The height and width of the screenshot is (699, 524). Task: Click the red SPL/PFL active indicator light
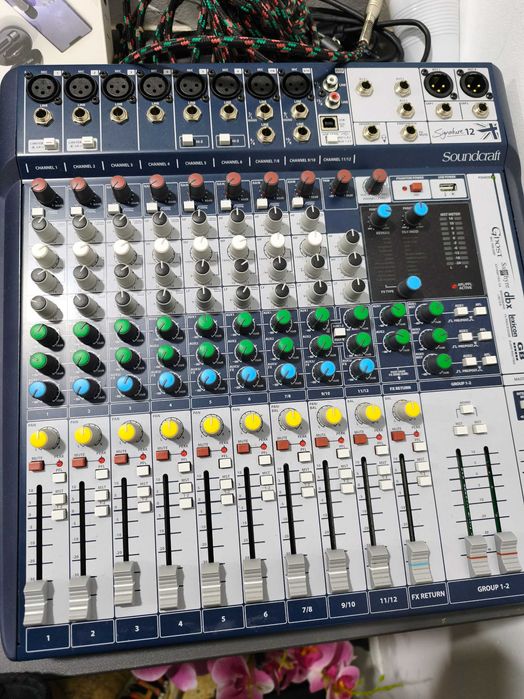tap(454, 286)
